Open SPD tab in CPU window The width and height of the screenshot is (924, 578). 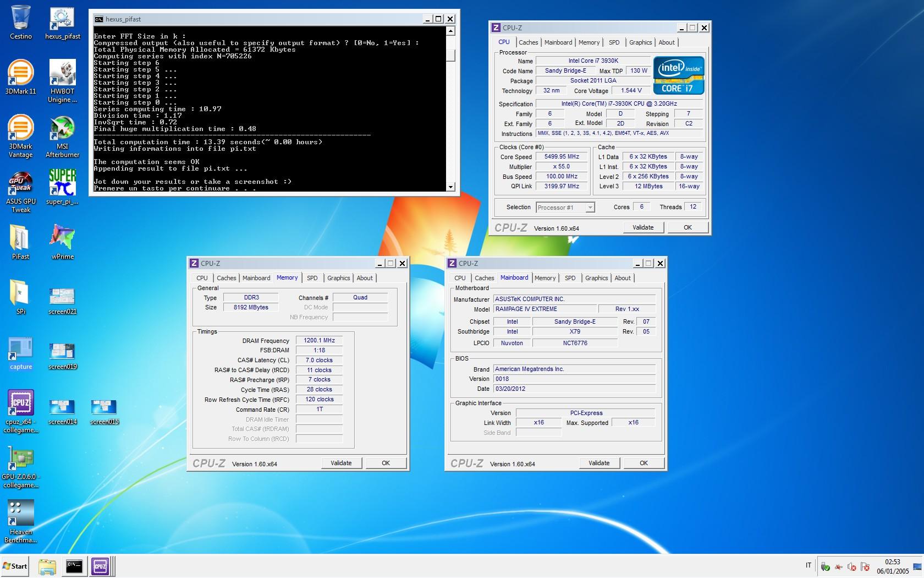pos(614,42)
